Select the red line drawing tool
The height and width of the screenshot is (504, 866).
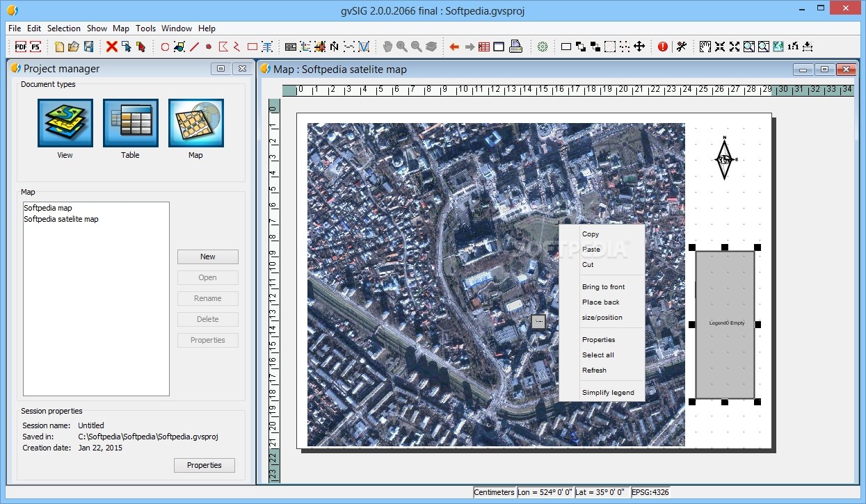pyautogui.click(x=194, y=47)
